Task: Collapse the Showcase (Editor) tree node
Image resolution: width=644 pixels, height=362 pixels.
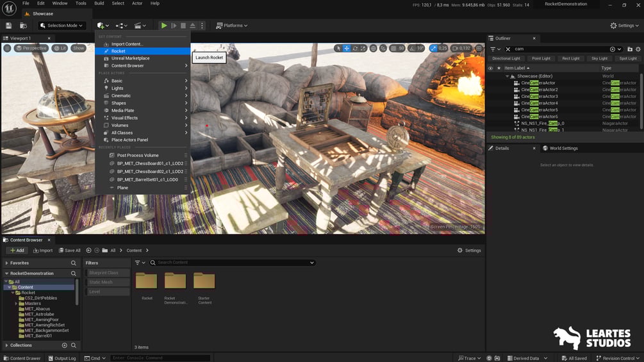Action: (x=508, y=76)
